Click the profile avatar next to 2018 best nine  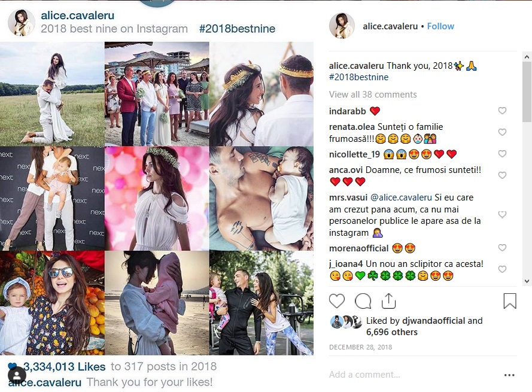[x=22, y=22]
